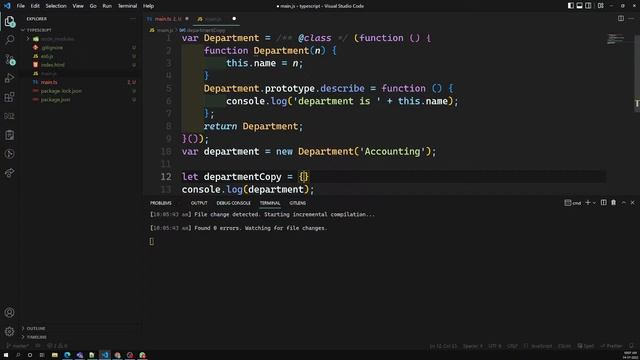
Task: Close the terminal panel
Action: [x=633, y=202]
